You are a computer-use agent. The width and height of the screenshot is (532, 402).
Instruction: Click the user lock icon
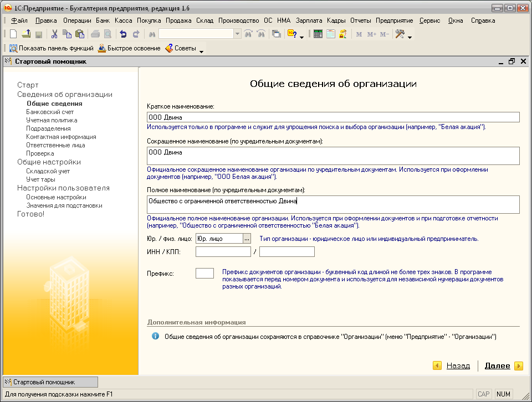pos(343,34)
